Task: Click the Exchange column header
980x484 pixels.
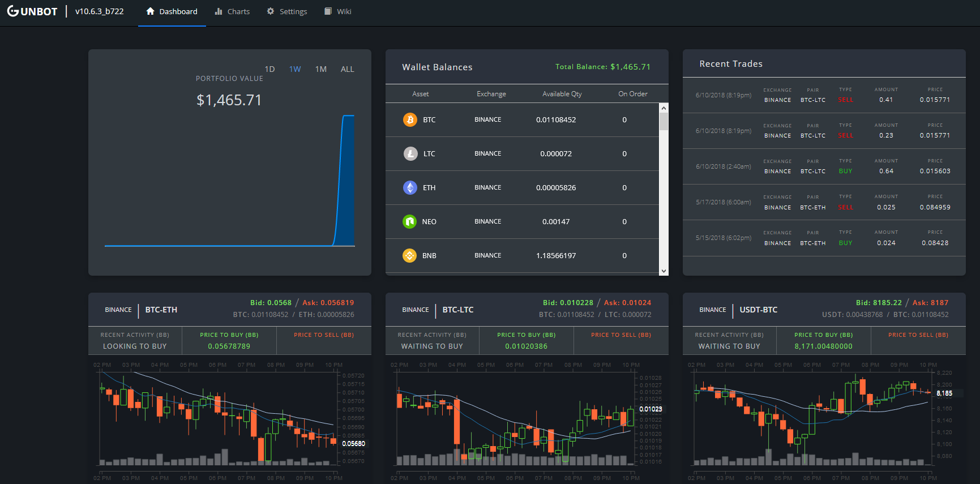Action: tap(491, 94)
